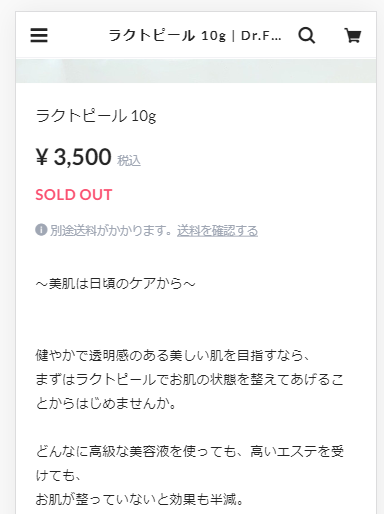Click header title ラクトピール 10g | Dr.F…

click(195, 35)
